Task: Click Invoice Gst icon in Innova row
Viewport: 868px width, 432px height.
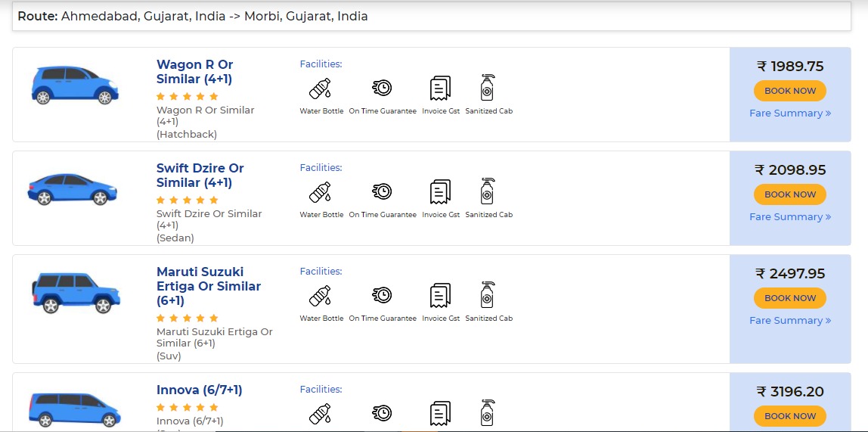Action: pos(440,413)
